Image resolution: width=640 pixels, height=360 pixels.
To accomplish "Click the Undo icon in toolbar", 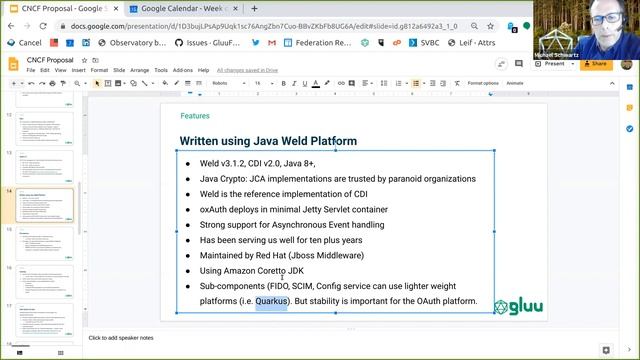I will click(31, 83).
